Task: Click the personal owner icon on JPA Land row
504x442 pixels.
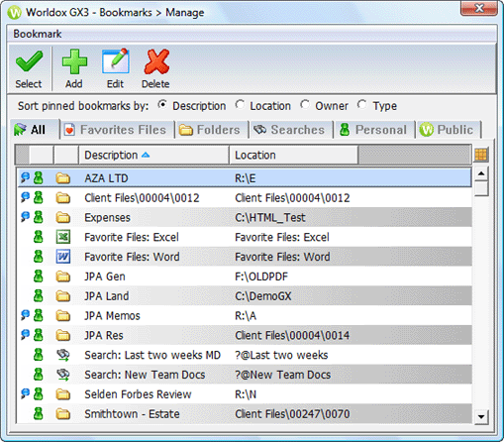Action: [x=39, y=295]
